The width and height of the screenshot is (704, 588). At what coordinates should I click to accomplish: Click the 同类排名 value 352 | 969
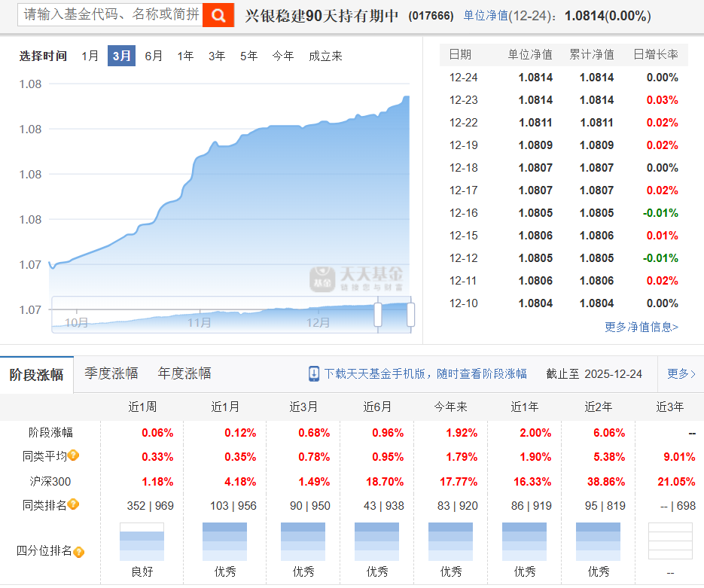pos(151,506)
